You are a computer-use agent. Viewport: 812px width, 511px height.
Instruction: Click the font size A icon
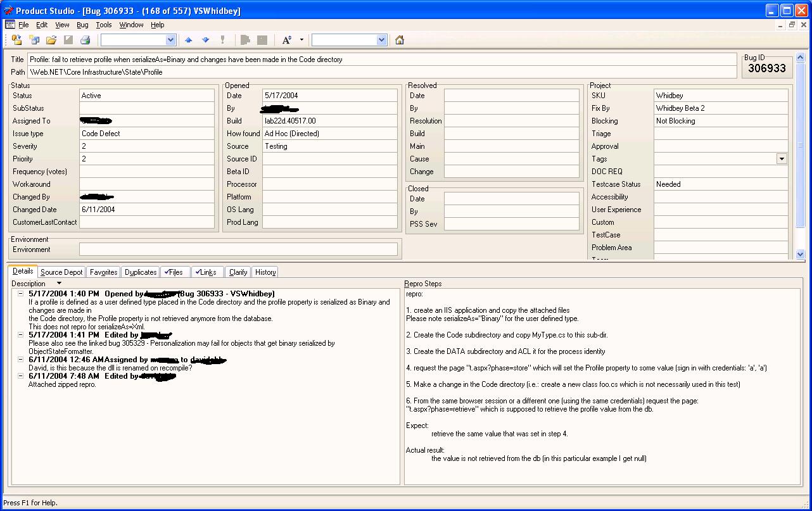click(x=287, y=40)
